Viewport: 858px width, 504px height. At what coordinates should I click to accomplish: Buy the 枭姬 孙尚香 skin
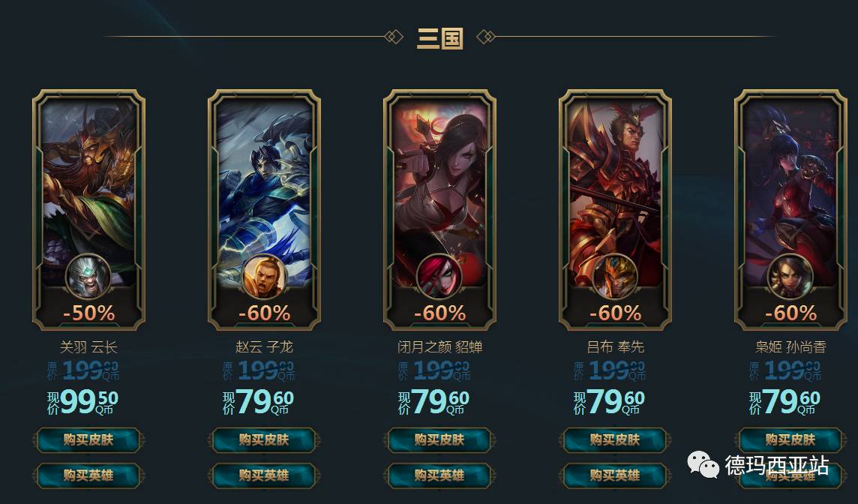tap(790, 440)
